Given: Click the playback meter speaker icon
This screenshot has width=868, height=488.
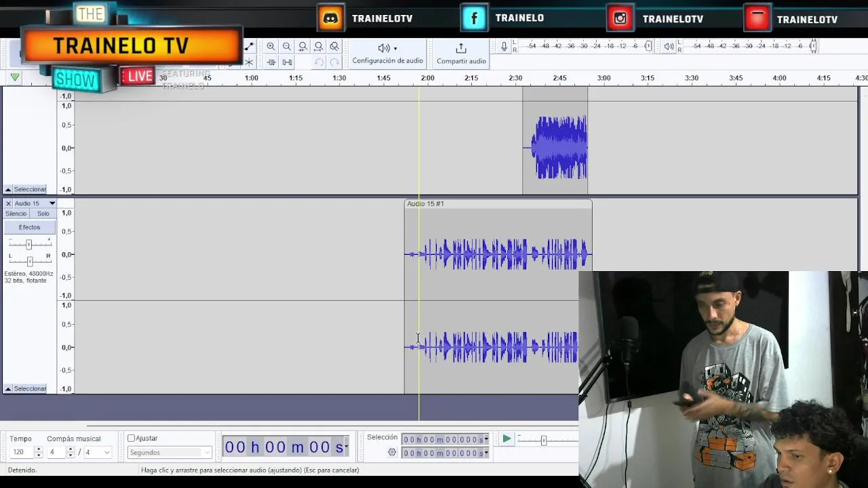Looking at the screenshot, I should 669,46.
